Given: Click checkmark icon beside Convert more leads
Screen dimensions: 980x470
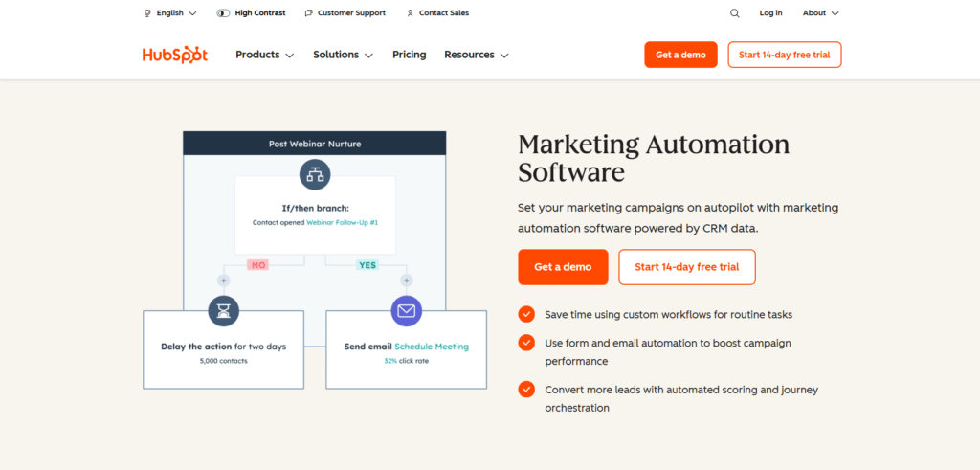Looking at the screenshot, I should [526, 390].
